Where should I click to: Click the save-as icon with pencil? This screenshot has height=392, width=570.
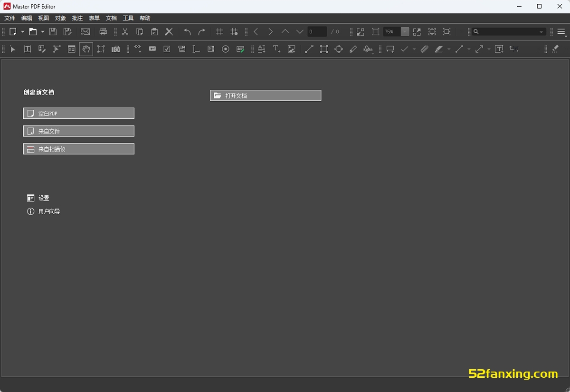(x=67, y=32)
